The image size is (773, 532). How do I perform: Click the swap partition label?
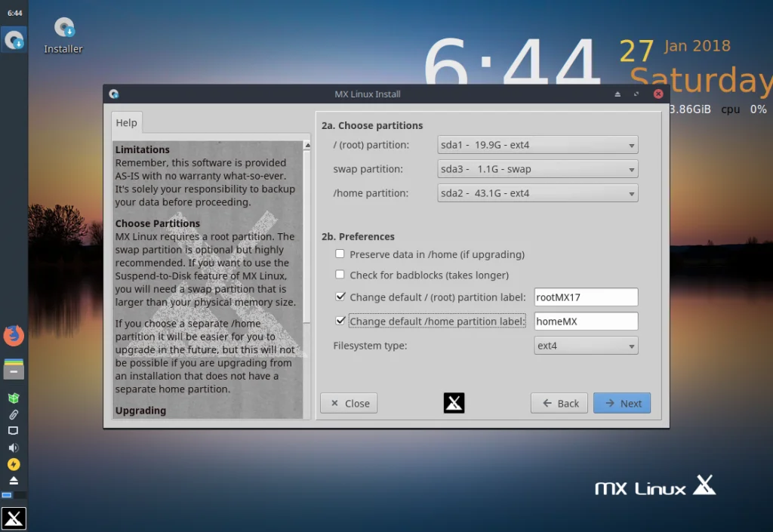(368, 169)
